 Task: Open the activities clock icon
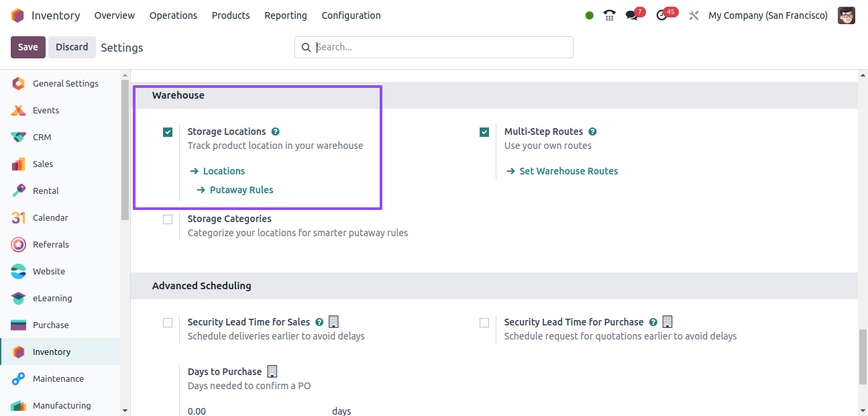pos(662,15)
